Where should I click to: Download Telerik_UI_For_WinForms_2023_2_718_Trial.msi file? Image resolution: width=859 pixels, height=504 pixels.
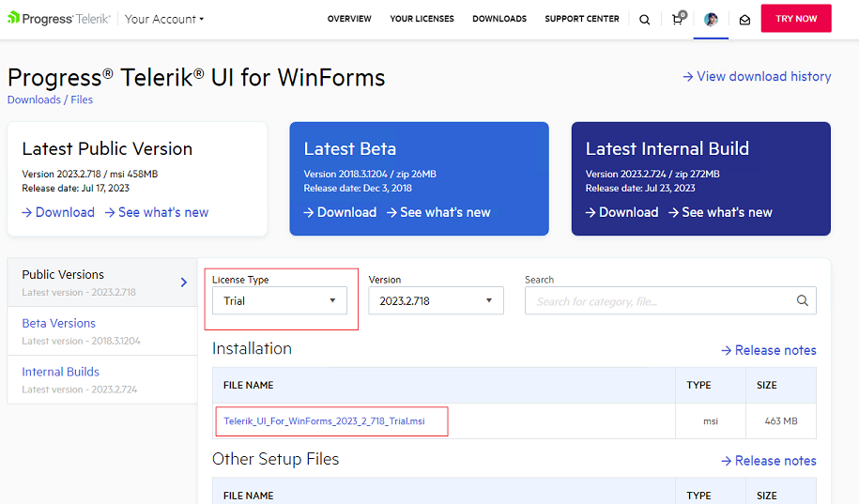coord(324,420)
